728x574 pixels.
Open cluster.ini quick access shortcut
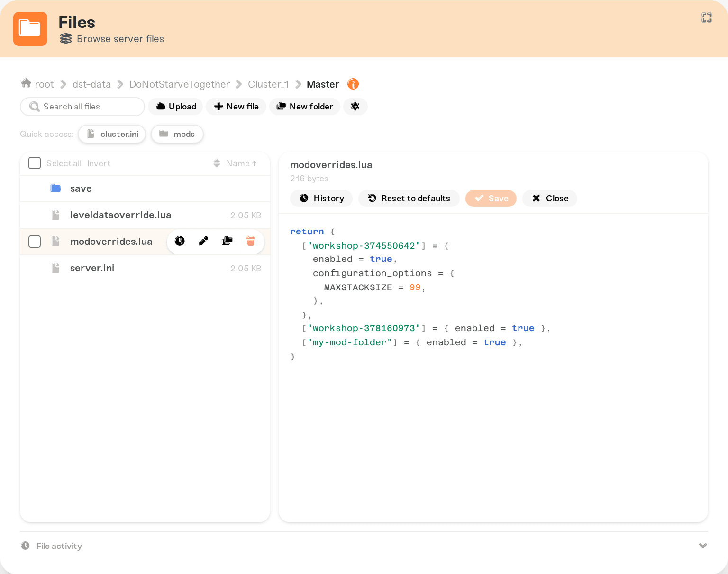[112, 134]
